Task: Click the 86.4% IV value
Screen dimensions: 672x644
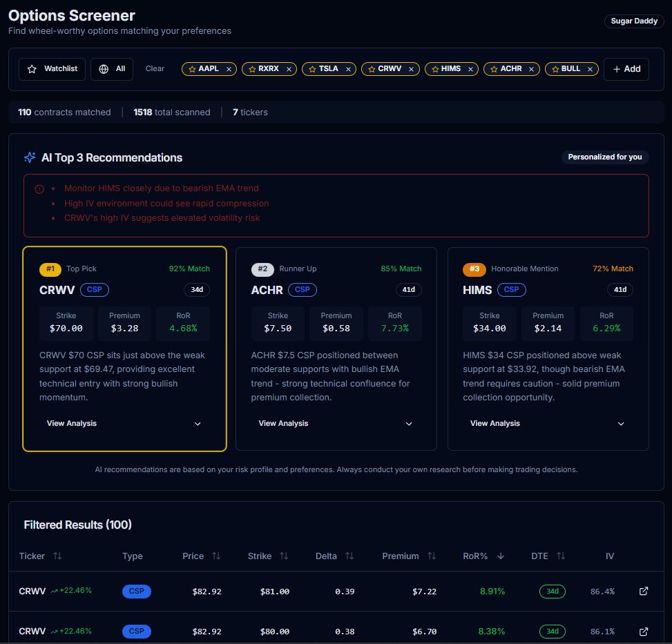Action: (602, 592)
